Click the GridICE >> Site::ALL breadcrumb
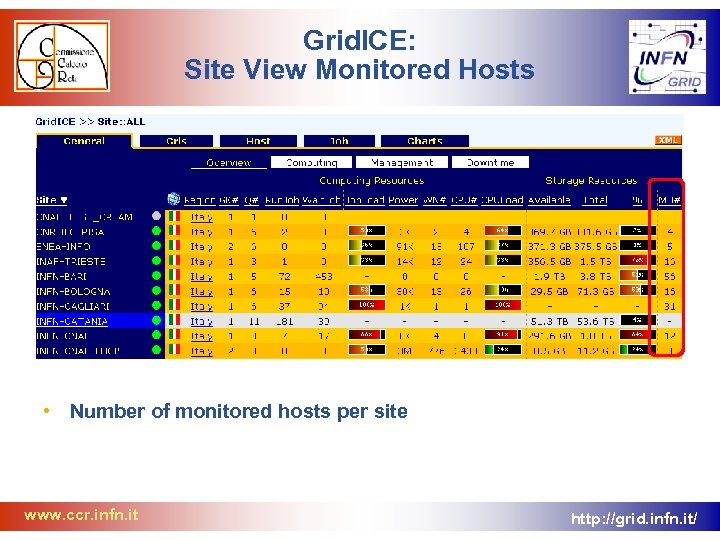The image size is (720, 540). tap(90, 122)
